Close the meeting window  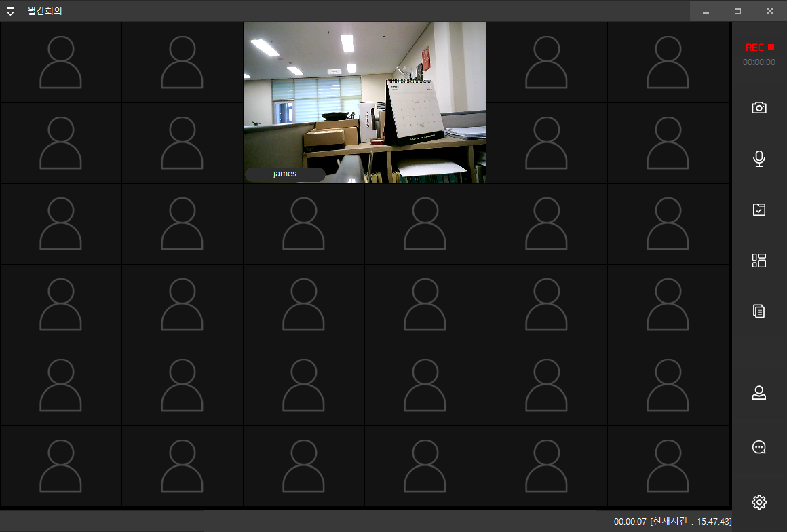[770, 11]
